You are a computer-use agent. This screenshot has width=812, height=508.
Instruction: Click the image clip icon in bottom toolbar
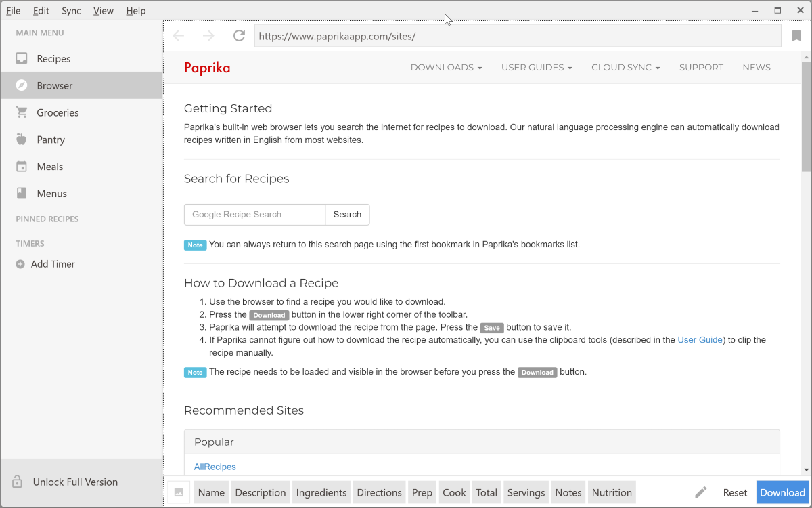click(179, 492)
